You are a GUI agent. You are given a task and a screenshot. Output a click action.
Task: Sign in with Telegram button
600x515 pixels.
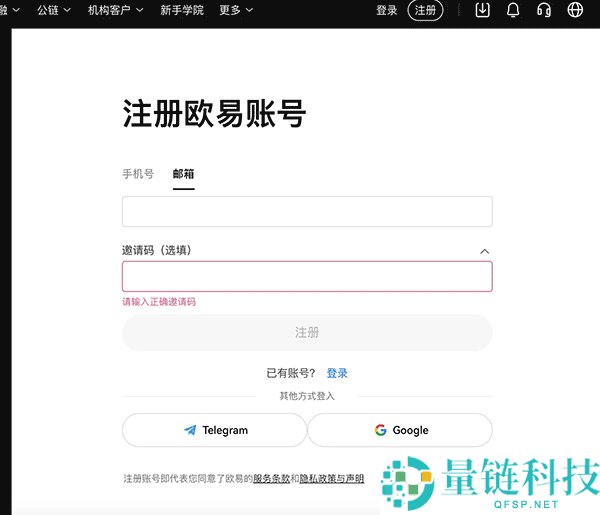tap(214, 430)
